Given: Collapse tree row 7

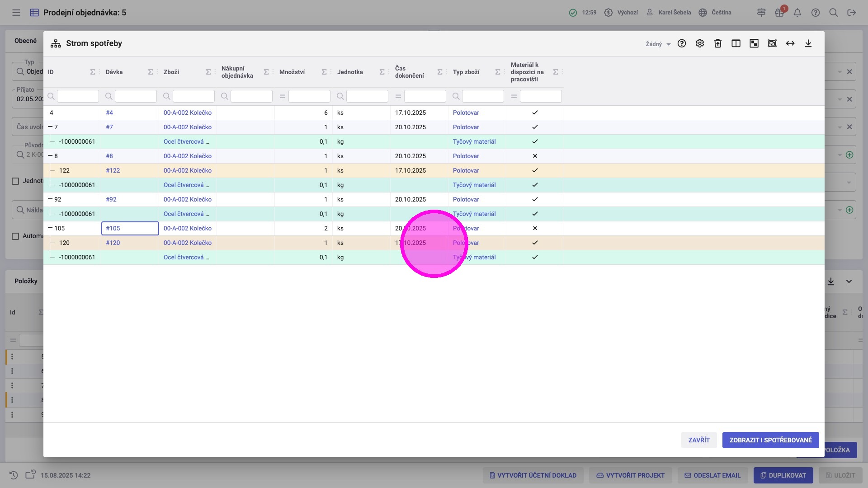Looking at the screenshot, I should (50, 127).
